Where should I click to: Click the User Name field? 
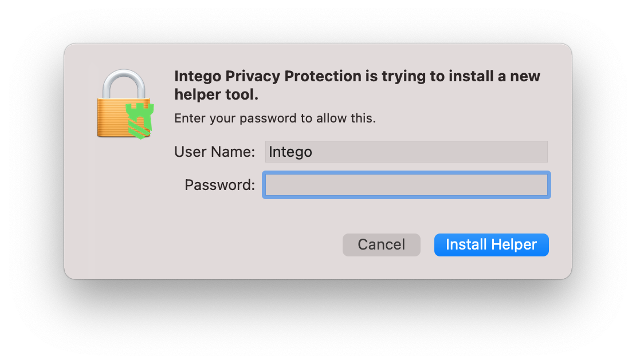point(406,152)
